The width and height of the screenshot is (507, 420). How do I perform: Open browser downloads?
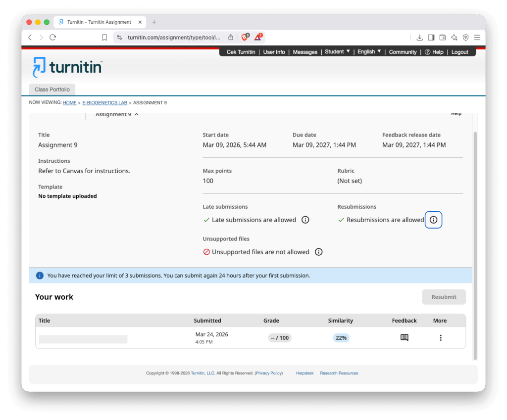(x=419, y=38)
